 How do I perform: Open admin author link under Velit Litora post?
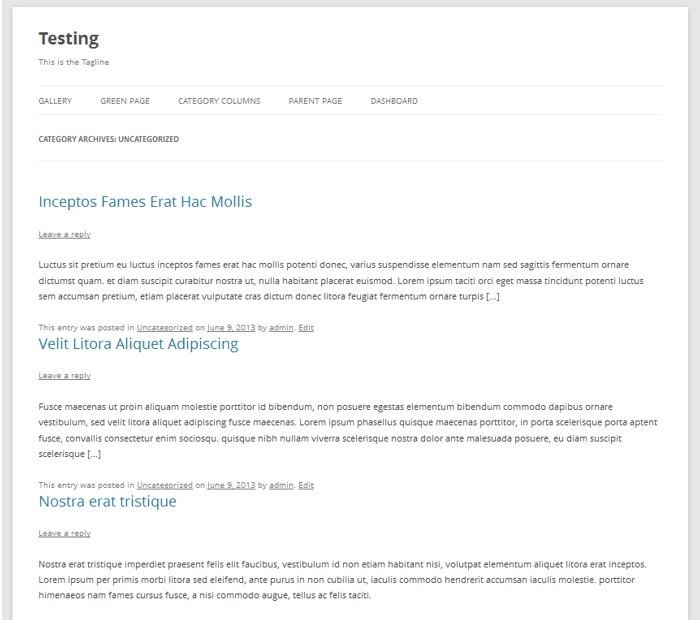click(x=281, y=485)
